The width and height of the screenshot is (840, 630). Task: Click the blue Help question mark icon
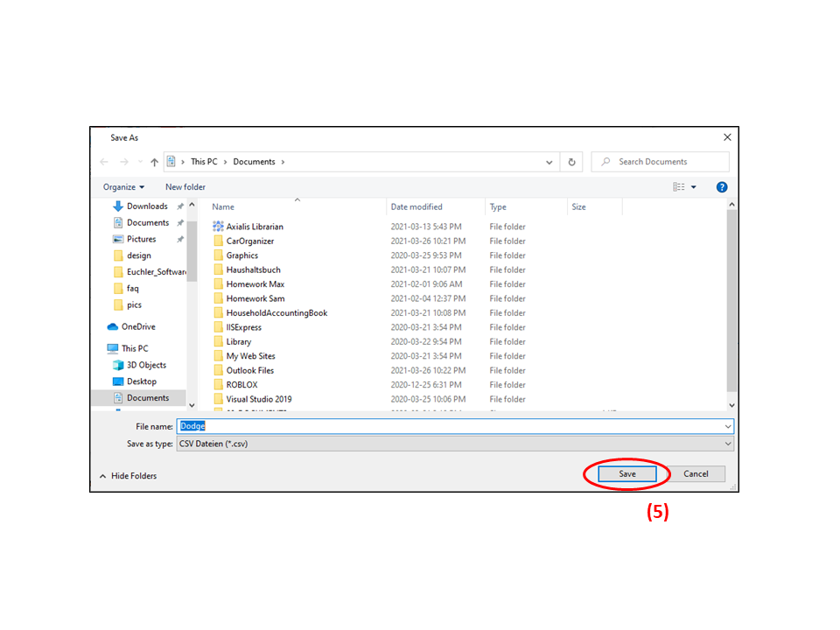click(x=722, y=187)
